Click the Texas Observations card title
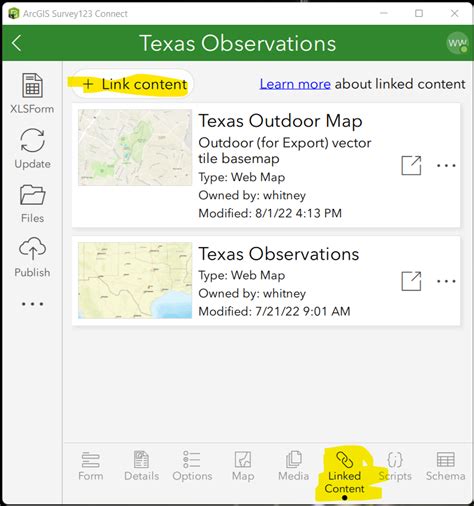The width and height of the screenshot is (474, 506). point(279,254)
